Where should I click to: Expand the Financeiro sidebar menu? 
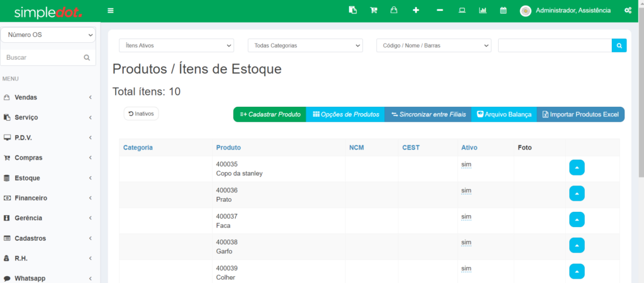coord(49,198)
